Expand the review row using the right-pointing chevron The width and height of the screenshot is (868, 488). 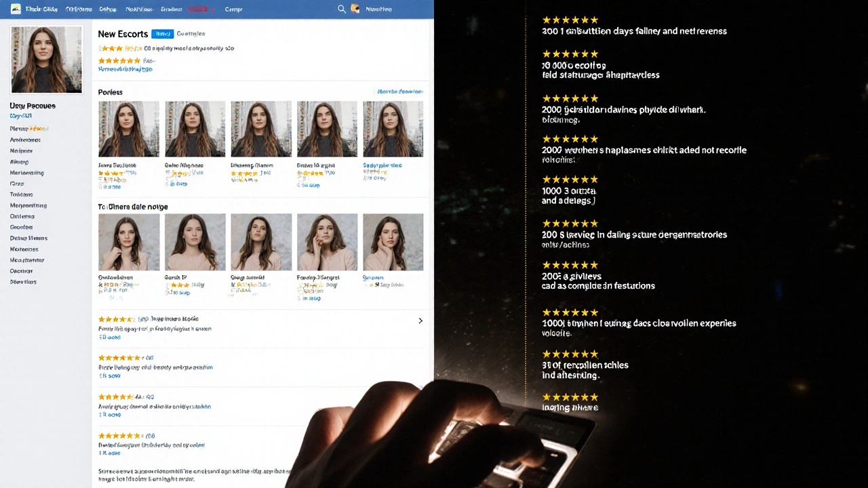pos(420,320)
